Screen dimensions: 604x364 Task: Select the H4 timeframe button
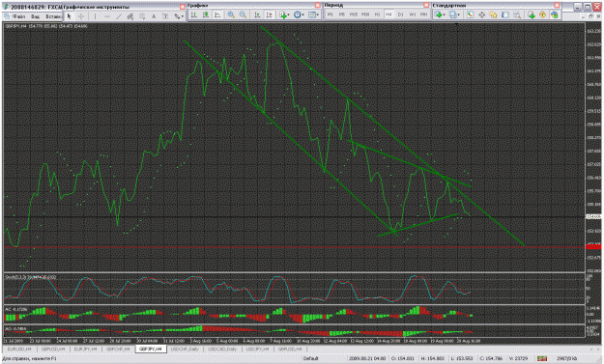click(388, 14)
